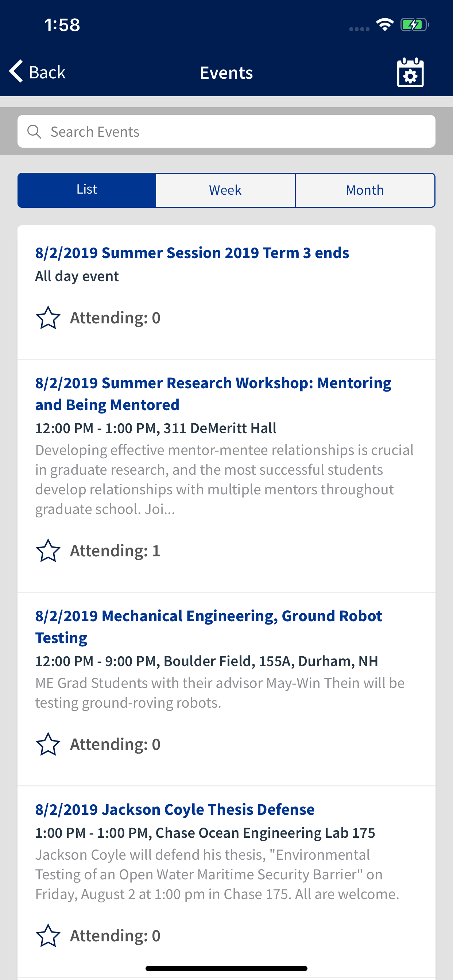Viewport: 453px width, 980px height.
Task: Tap the Back chevron arrow
Action: point(16,71)
